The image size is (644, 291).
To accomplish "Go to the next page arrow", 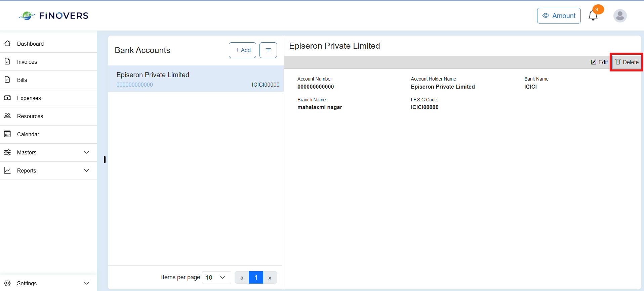I will 270,278.
